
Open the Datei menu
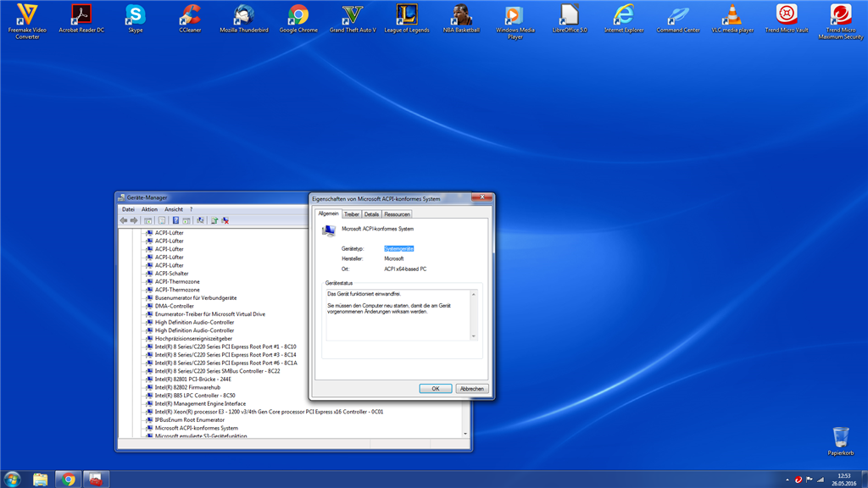[128, 209]
